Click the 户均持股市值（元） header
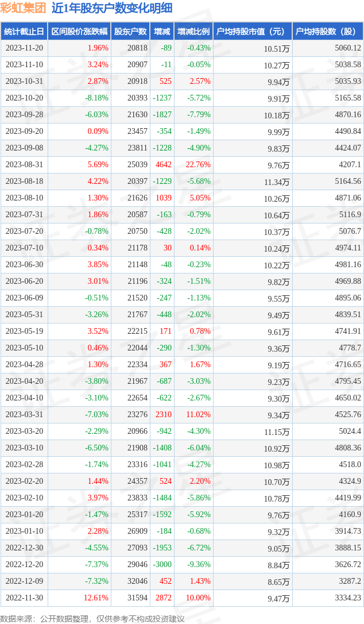This screenshot has width=364, height=624. 253,32
